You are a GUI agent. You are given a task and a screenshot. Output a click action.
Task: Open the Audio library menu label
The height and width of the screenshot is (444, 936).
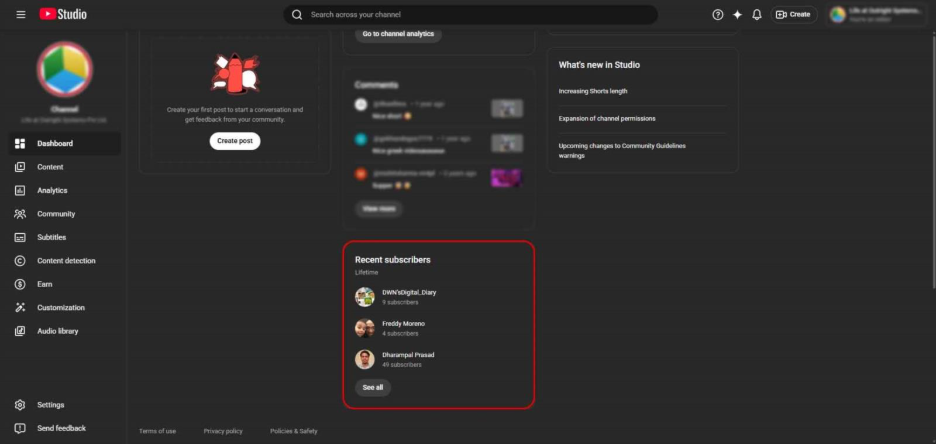point(57,331)
